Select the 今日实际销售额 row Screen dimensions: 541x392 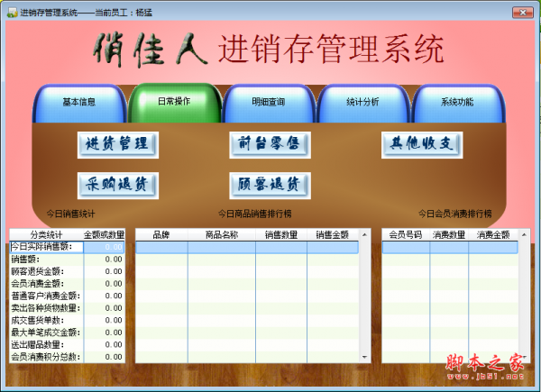click(x=68, y=247)
